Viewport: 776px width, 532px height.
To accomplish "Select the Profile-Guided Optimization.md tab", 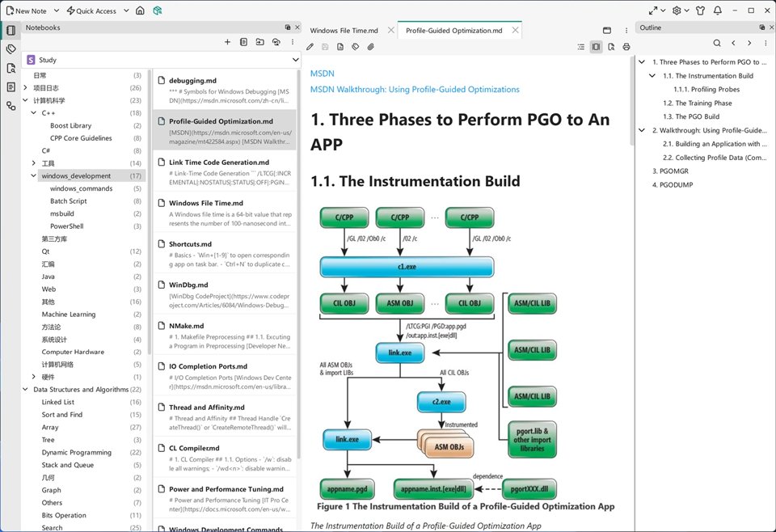I will pos(453,31).
